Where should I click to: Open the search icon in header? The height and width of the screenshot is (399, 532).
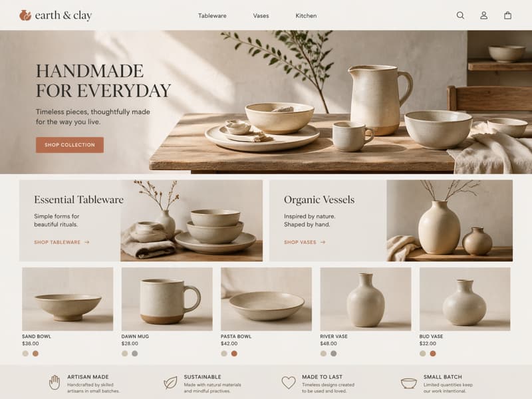pyautogui.click(x=460, y=15)
